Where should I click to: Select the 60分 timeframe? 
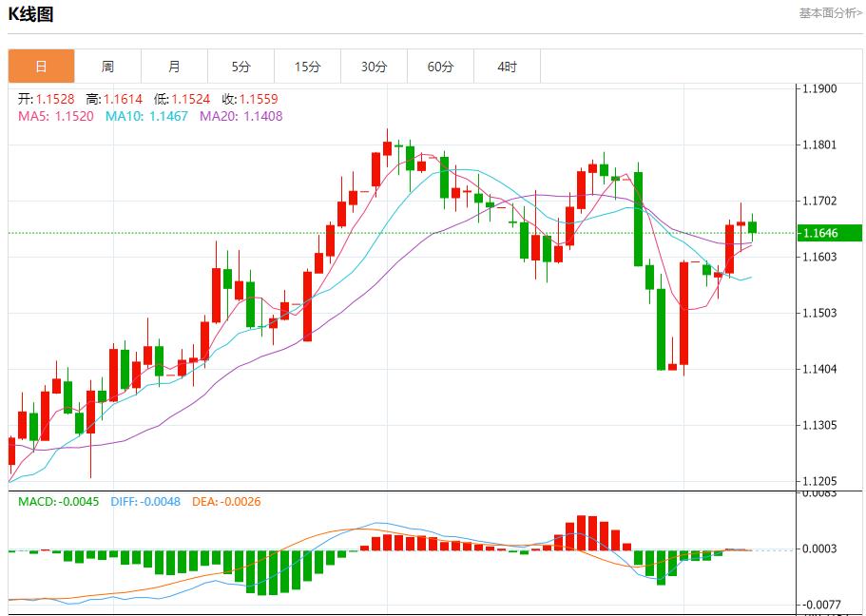click(x=441, y=66)
